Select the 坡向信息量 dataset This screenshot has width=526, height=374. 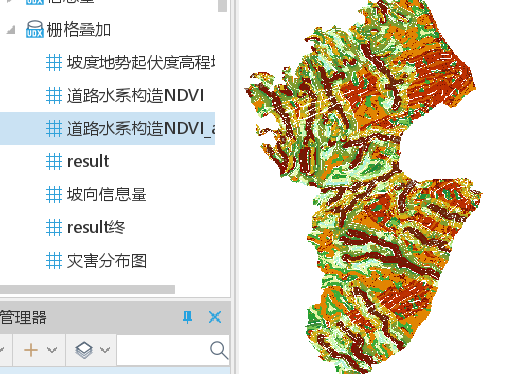click(106, 194)
